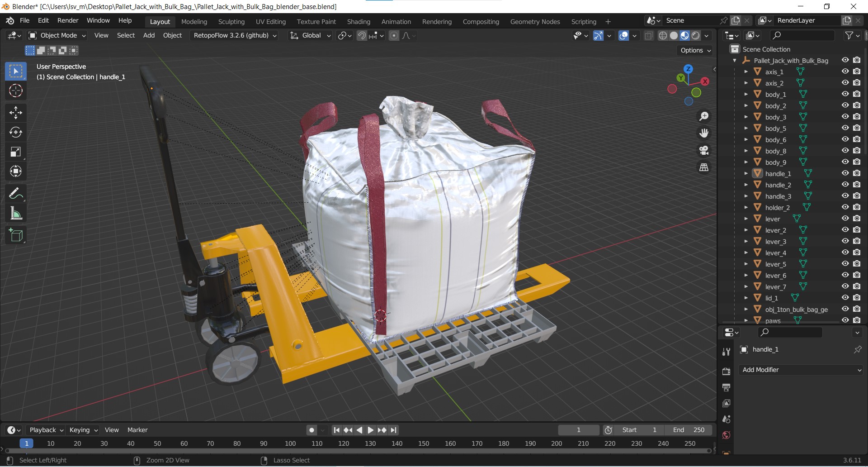Expand the lever_2 tree item
Screen dimensions: 868x467
746,230
